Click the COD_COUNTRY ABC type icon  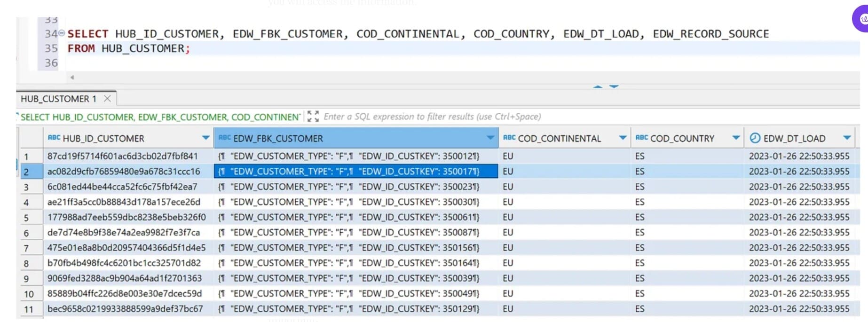click(641, 138)
